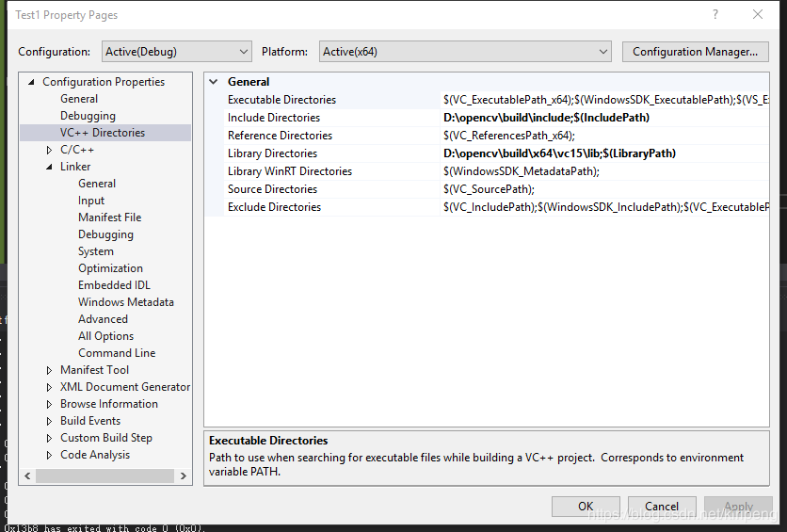Select Debugging under Configuration Properties

88,116
